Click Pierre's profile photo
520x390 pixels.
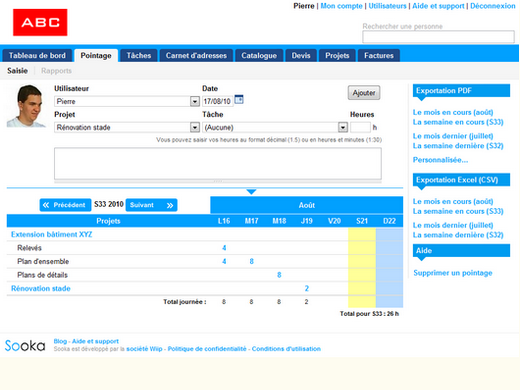coord(26,106)
